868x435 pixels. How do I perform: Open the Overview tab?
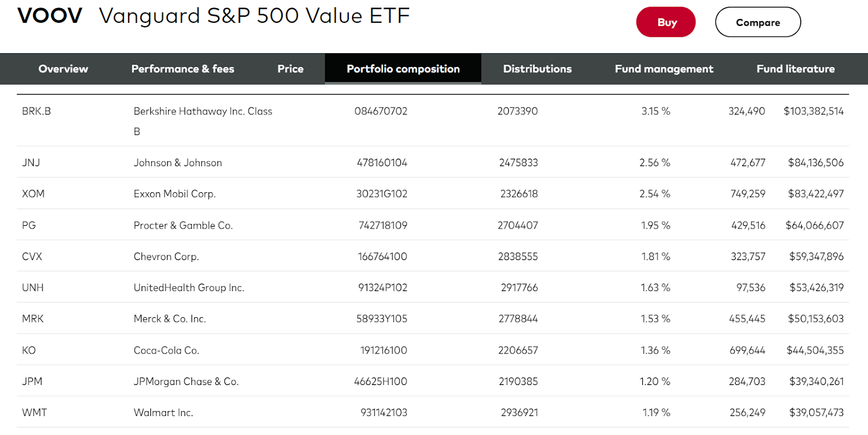click(63, 69)
